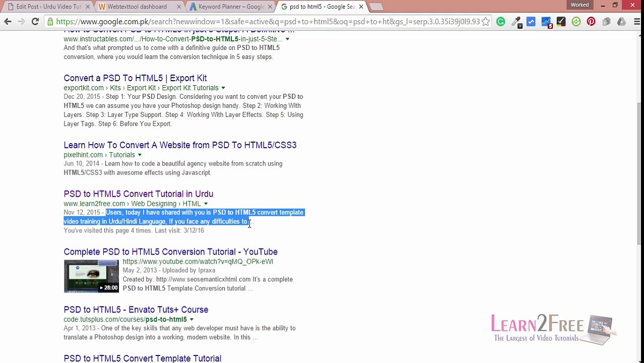Expand the learn2free.com result dropdown arrow
This screenshot has width=644, height=363.
[206, 204]
